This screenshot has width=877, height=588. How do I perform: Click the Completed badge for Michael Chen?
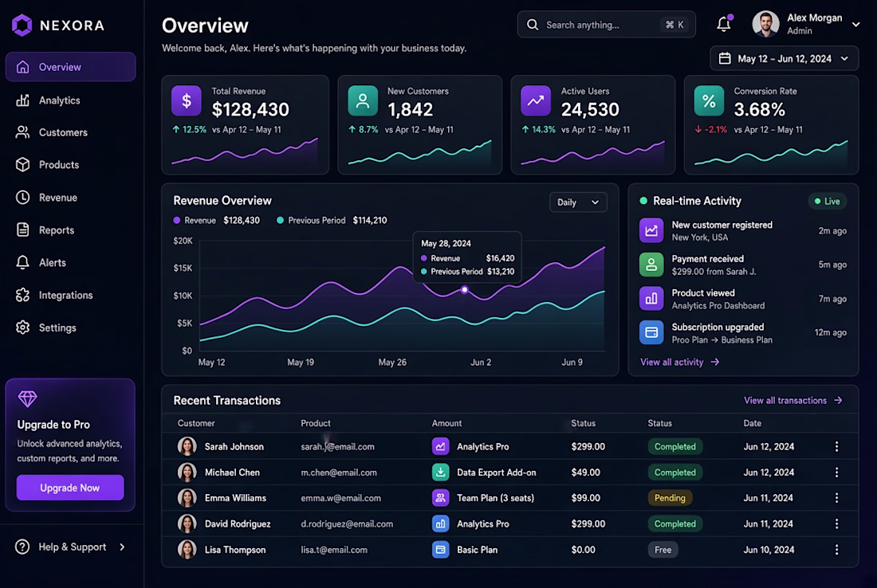coord(675,472)
